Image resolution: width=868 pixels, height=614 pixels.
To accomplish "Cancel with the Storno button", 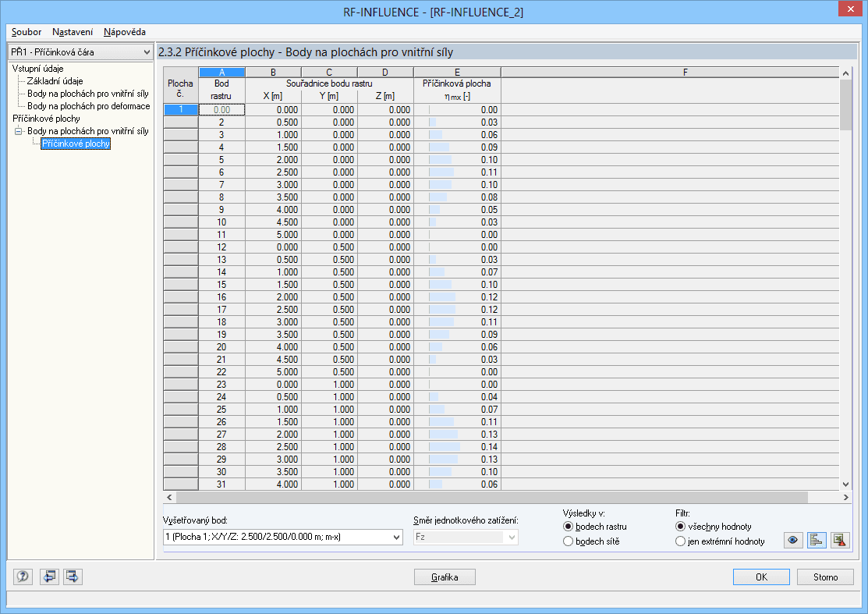I will [x=825, y=577].
